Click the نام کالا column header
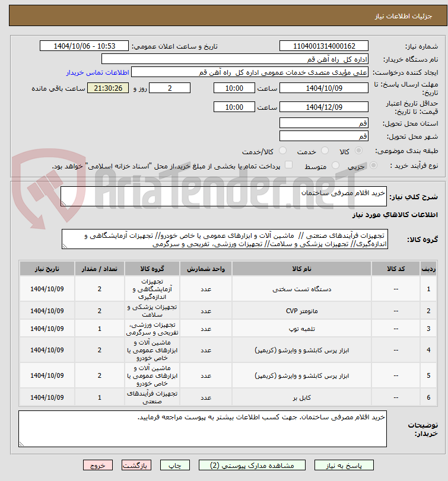The height and width of the screenshot is (481, 448). (x=301, y=269)
